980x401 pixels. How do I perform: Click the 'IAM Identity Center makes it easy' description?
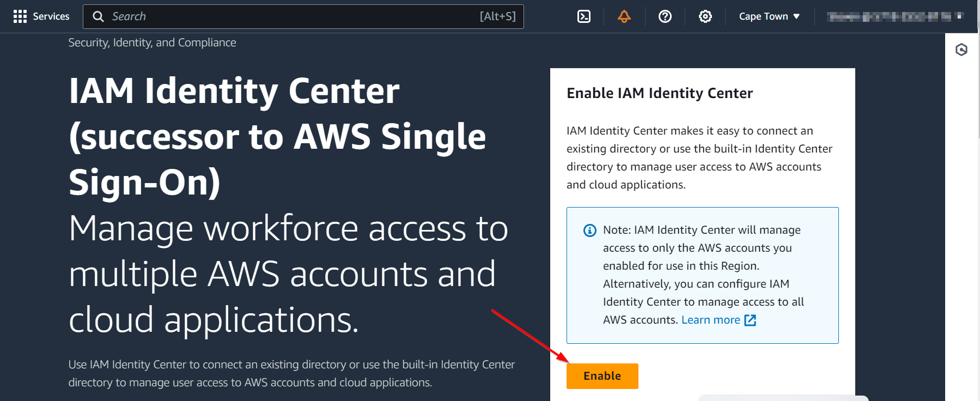click(x=699, y=157)
